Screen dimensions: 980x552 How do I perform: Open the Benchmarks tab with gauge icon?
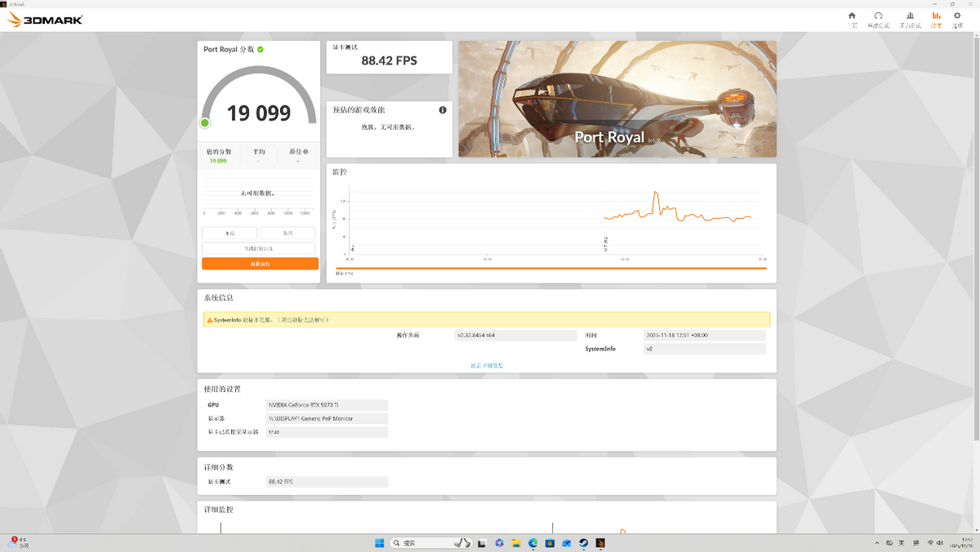coord(878,20)
